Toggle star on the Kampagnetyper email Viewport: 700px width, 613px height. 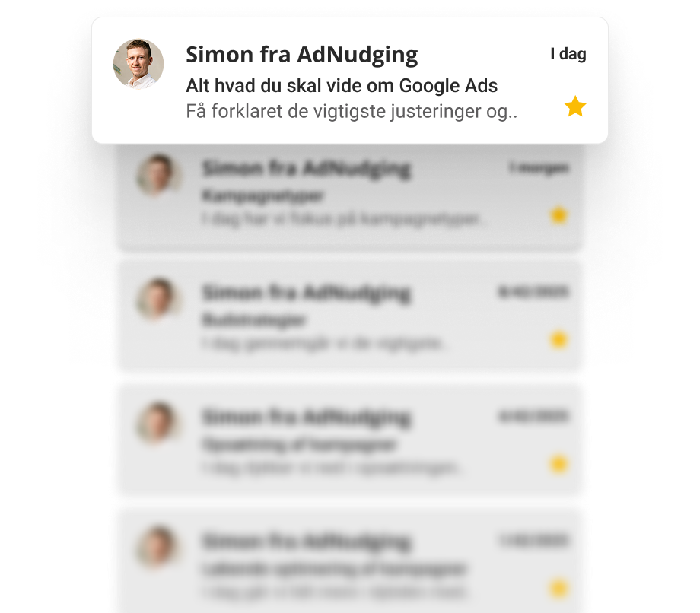pos(558,215)
